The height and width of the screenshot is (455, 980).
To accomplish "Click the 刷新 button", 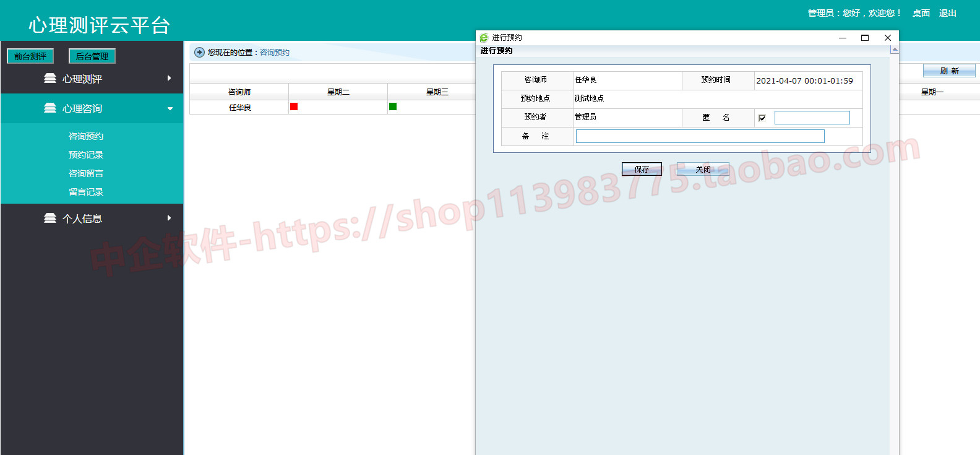I will coord(949,71).
